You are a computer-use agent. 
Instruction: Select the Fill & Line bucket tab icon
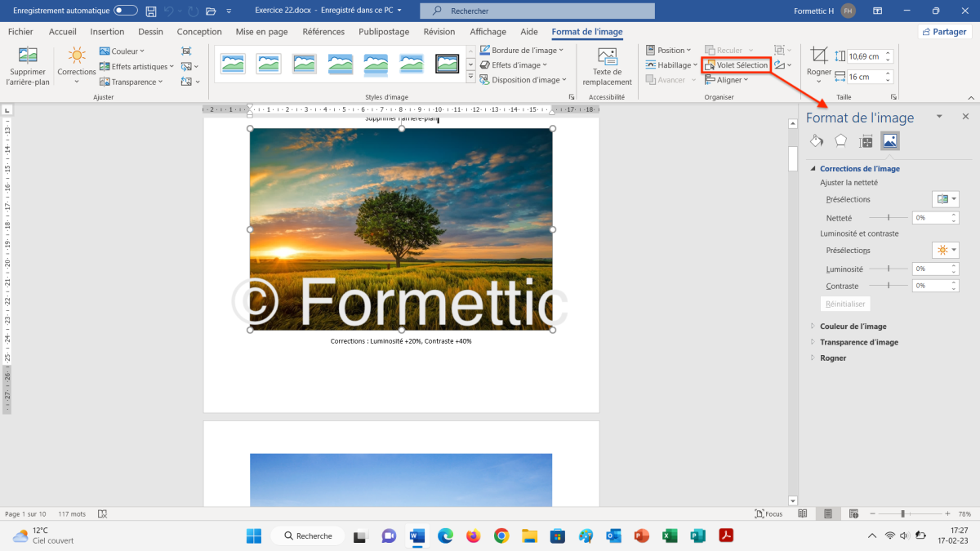(817, 141)
